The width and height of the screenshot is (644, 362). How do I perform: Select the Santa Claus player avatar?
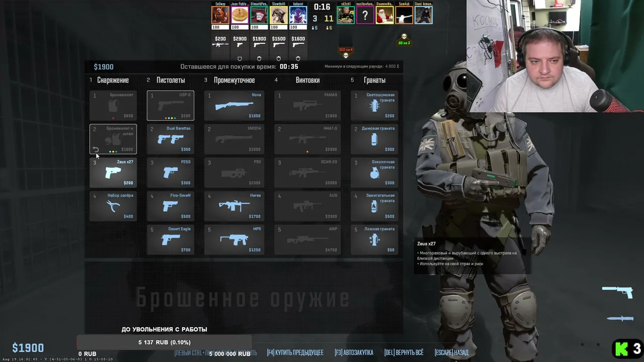pos(385,15)
